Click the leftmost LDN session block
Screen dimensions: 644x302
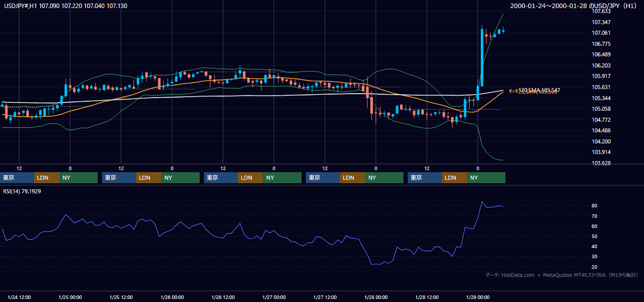(47, 178)
